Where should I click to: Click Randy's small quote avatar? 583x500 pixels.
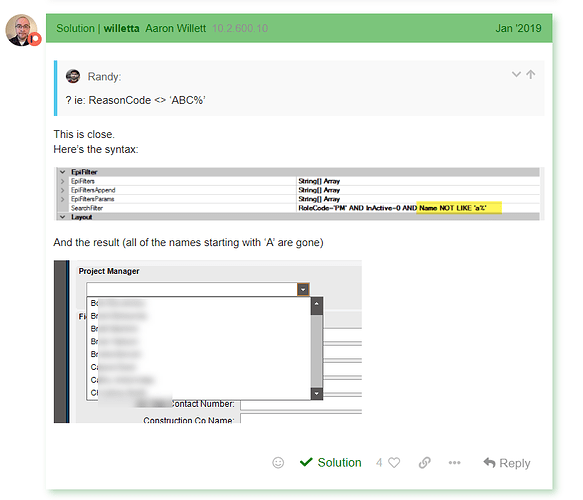(x=73, y=76)
